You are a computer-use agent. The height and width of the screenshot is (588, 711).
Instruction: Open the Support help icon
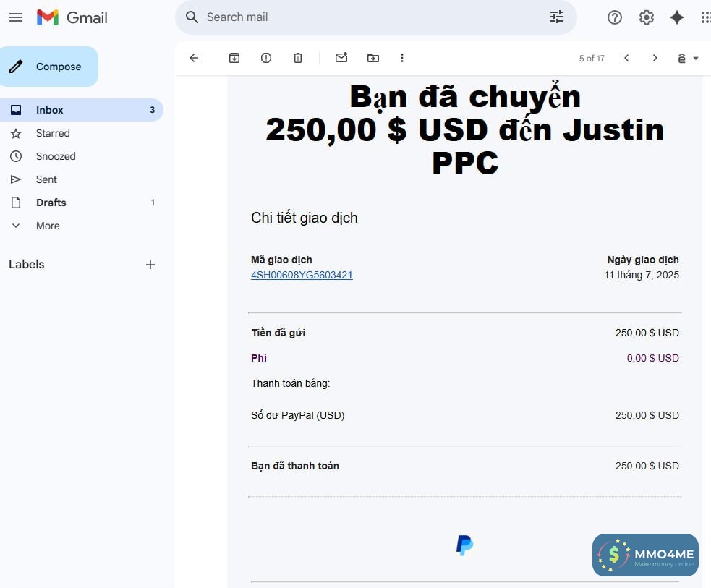tap(614, 17)
